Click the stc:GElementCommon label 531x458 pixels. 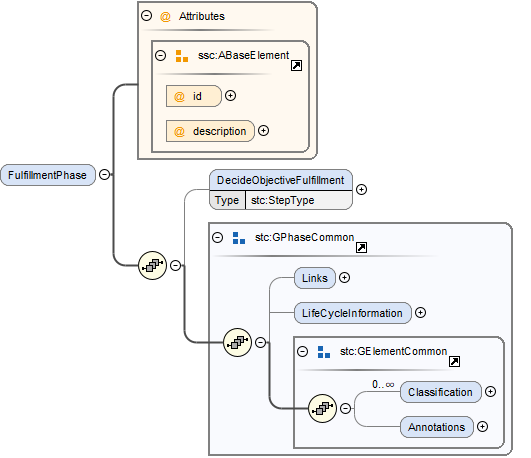pos(394,351)
